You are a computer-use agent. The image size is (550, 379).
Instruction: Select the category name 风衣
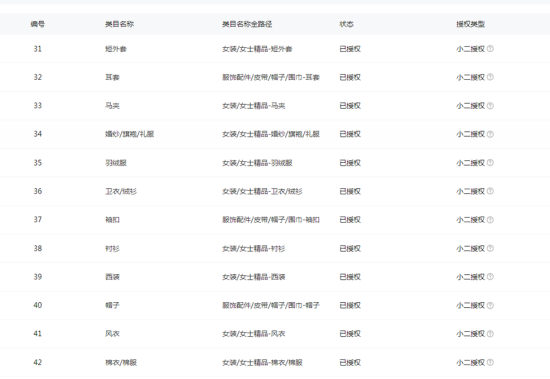click(x=112, y=334)
